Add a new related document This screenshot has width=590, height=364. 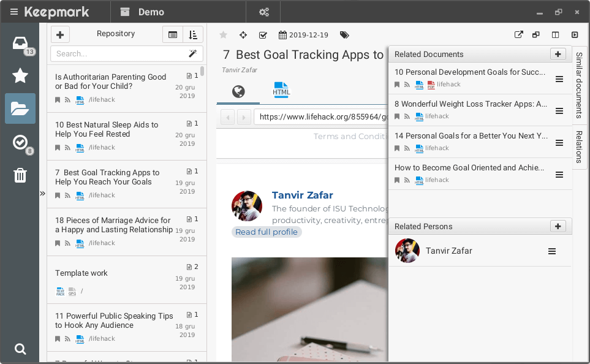[558, 54]
